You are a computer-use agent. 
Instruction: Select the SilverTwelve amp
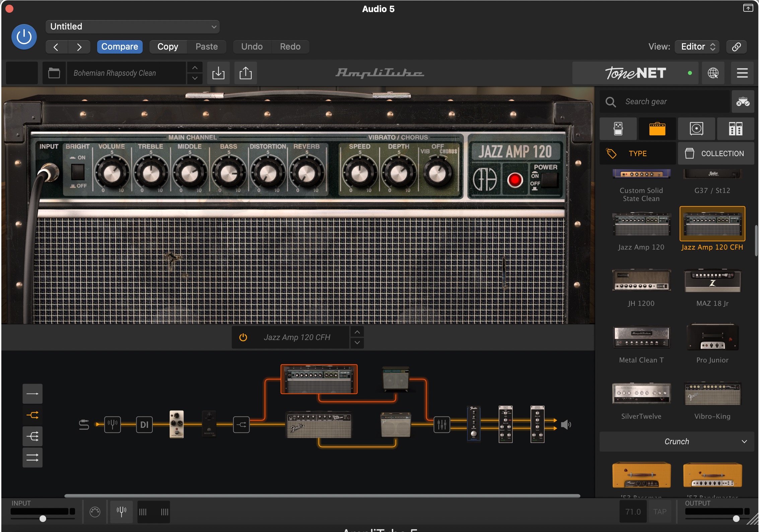(x=641, y=393)
